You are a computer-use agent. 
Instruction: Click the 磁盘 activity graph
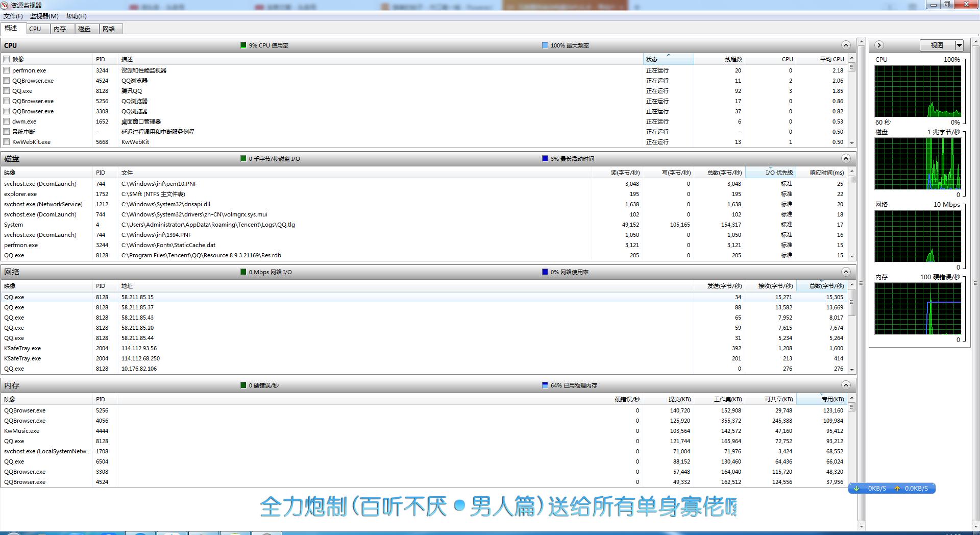click(x=918, y=164)
